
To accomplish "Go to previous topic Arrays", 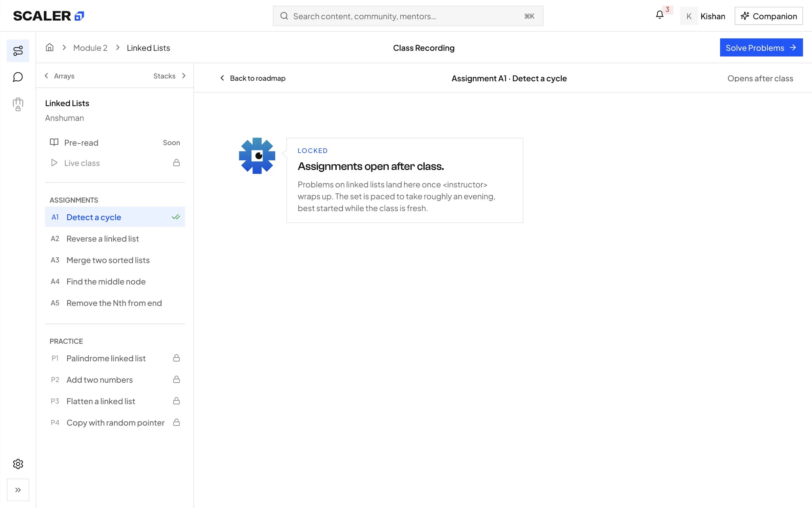I will pos(60,76).
